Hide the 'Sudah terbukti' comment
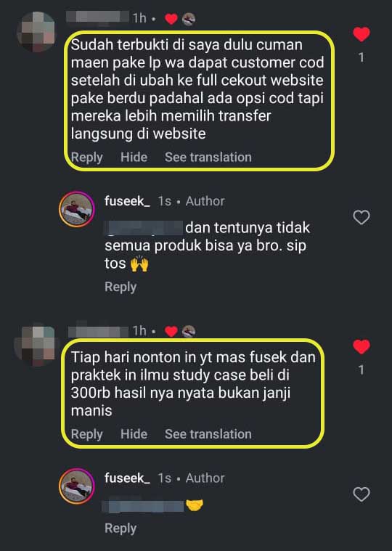 tap(134, 157)
